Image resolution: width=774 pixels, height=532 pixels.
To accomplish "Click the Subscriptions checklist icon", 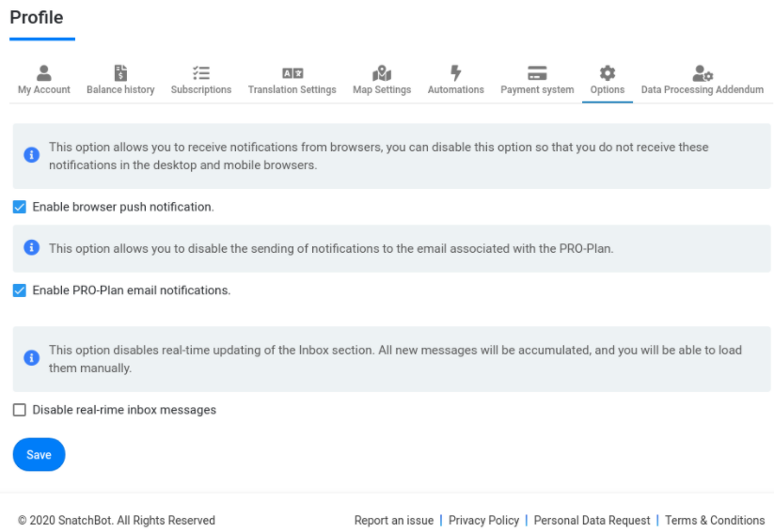I will [x=201, y=73].
